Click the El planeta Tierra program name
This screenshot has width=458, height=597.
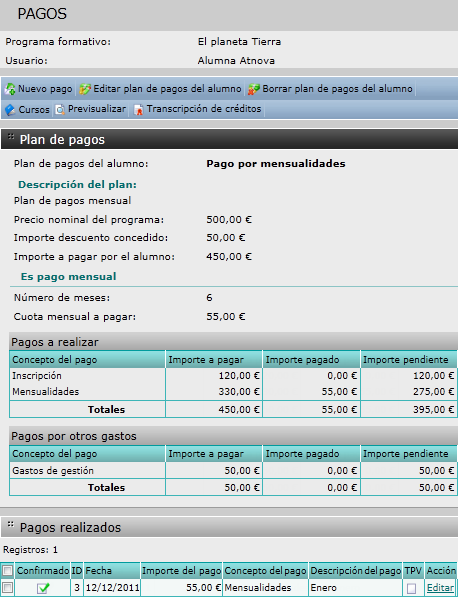[x=239, y=42]
